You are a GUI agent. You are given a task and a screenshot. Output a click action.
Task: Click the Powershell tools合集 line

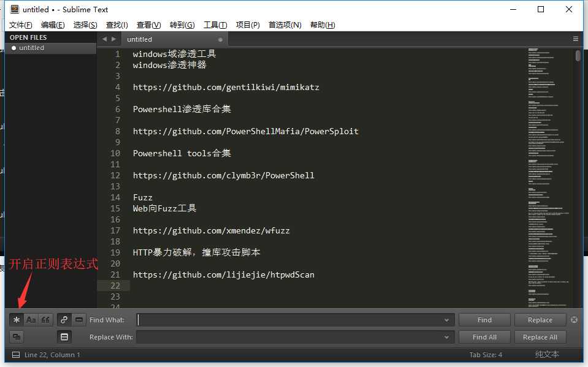[x=182, y=153]
